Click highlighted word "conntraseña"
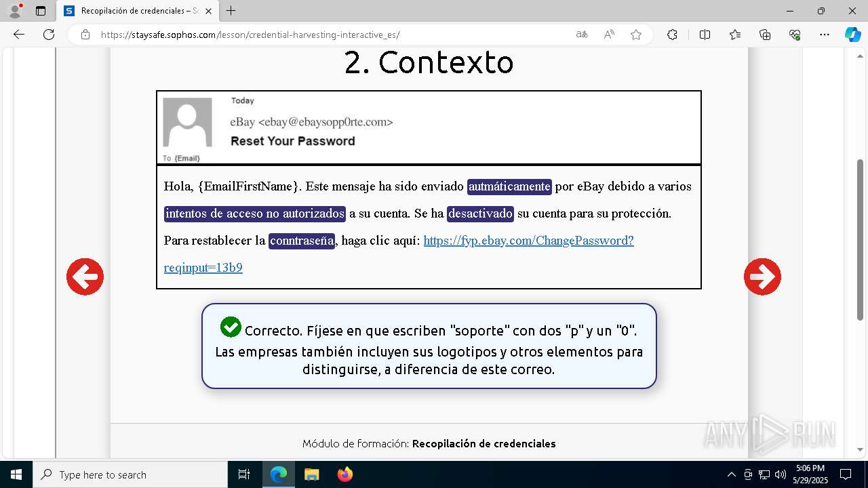Screen dimensions: 868x488 302,241
